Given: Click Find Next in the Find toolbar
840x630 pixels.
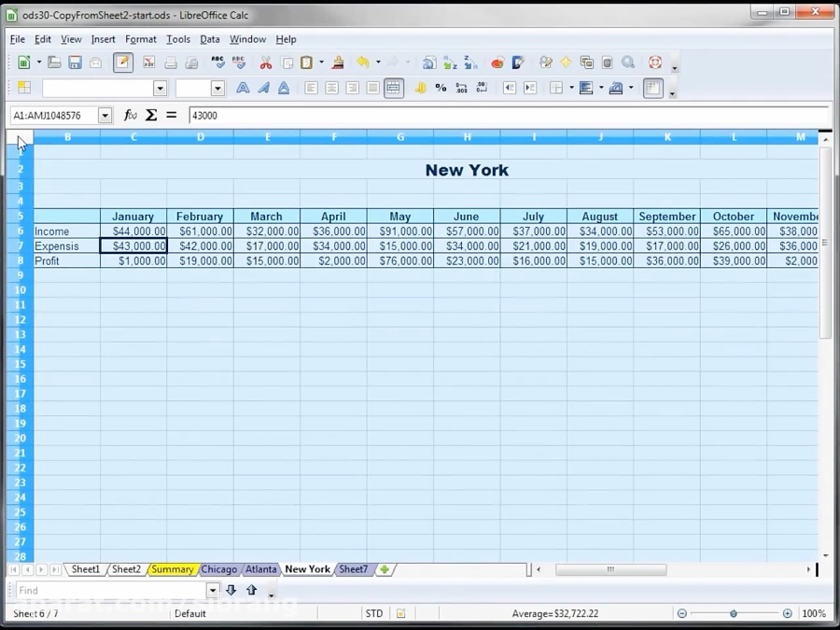Looking at the screenshot, I should coord(231,590).
